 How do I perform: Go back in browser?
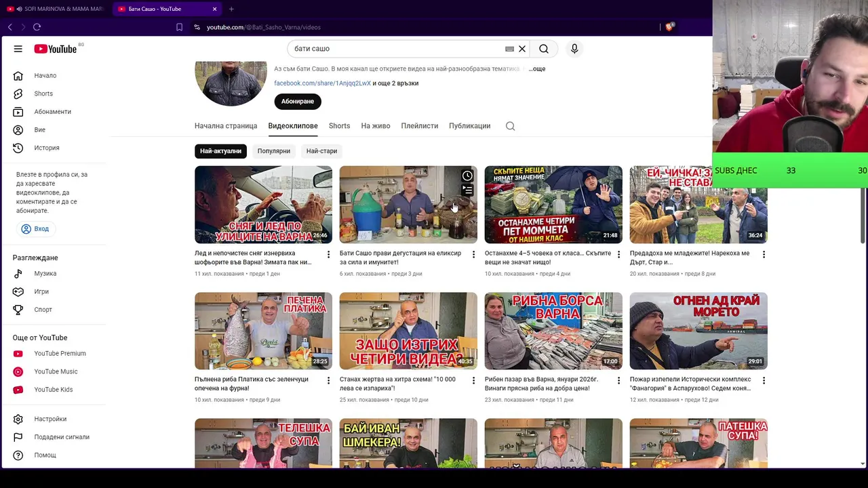coord(10,27)
